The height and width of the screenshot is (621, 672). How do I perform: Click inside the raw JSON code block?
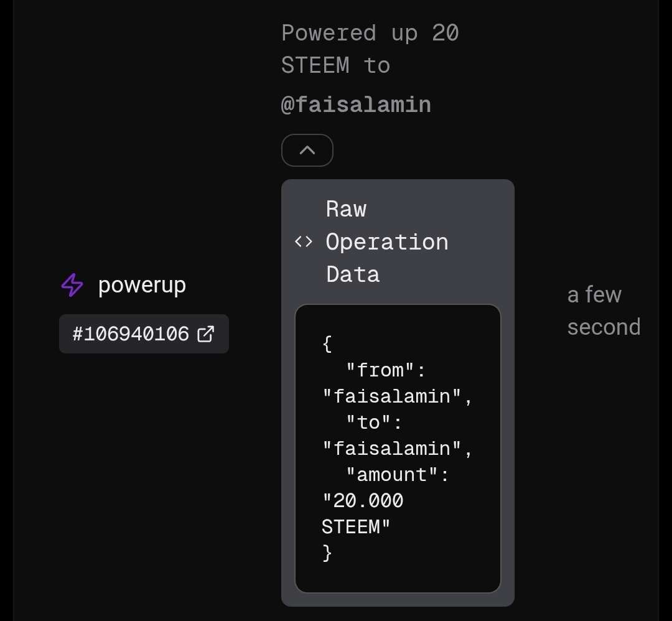coord(398,449)
